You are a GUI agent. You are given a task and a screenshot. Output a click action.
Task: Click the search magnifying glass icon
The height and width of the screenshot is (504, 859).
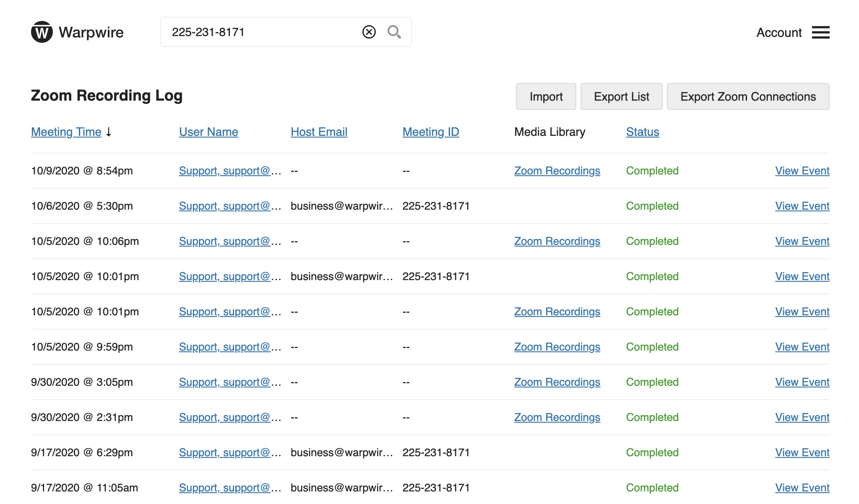click(394, 31)
